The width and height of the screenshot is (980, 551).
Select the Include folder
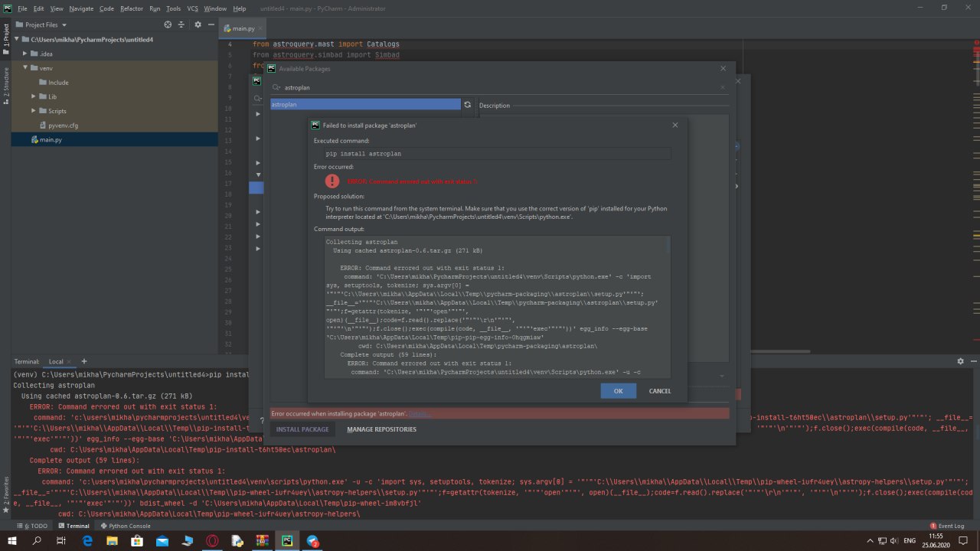[58, 83]
